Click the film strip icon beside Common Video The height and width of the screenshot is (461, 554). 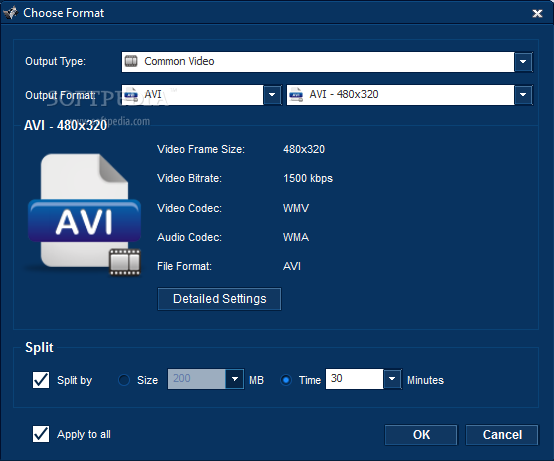tap(131, 61)
